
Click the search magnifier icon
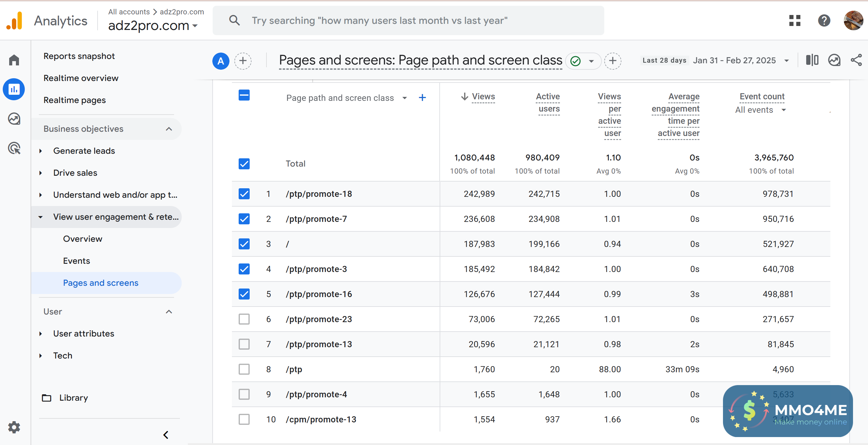pyautogui.click(x=234, y=20)
